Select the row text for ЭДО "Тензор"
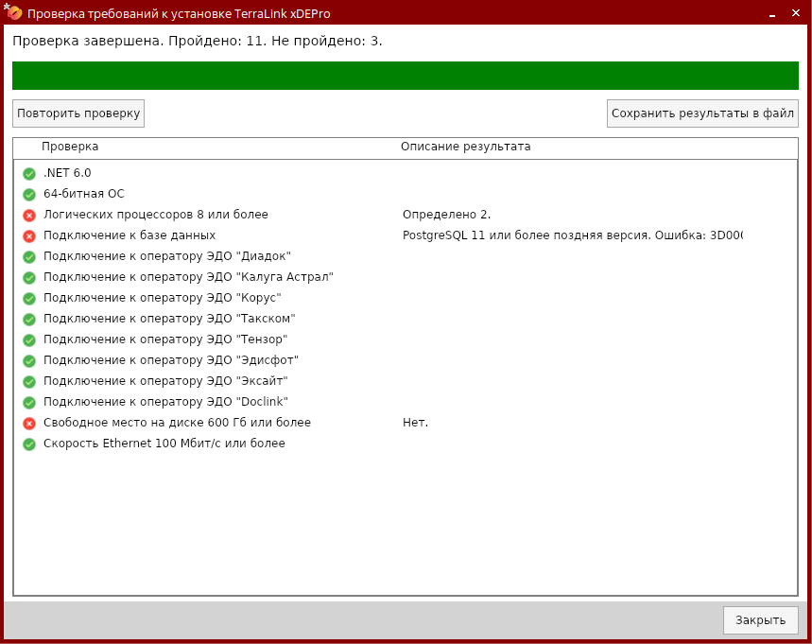The width and height of the screenshot is (812, 644). click(165, 339)
